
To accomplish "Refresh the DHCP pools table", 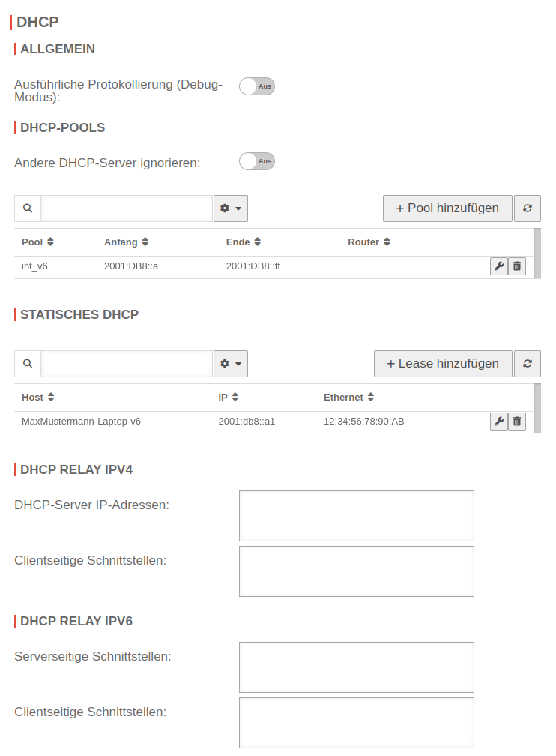I will [x=528, y=208].
